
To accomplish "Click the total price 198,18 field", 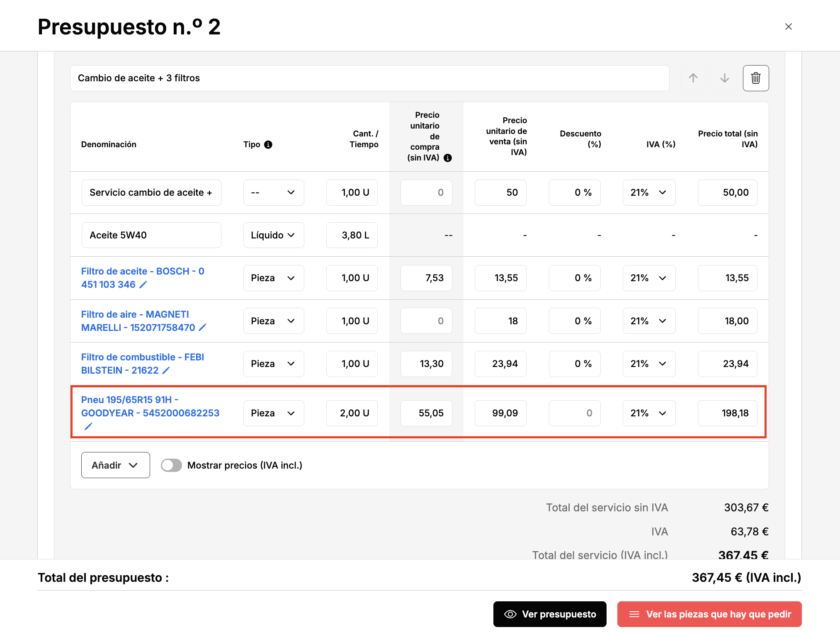I will pyautogui.click(x=728, y=413).
